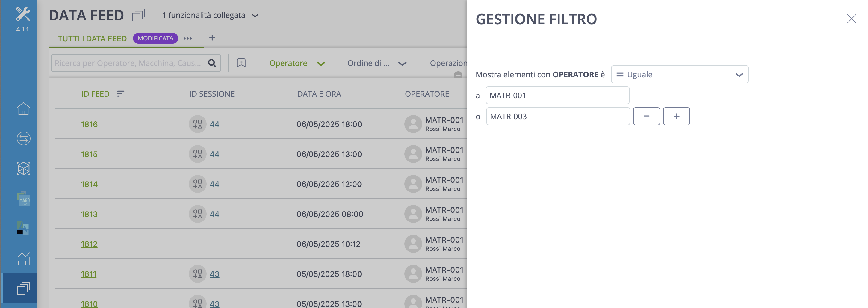Screen dimensions: 868x308
Task: Click operator avatar in row 1812
Action: coord(413,244)
